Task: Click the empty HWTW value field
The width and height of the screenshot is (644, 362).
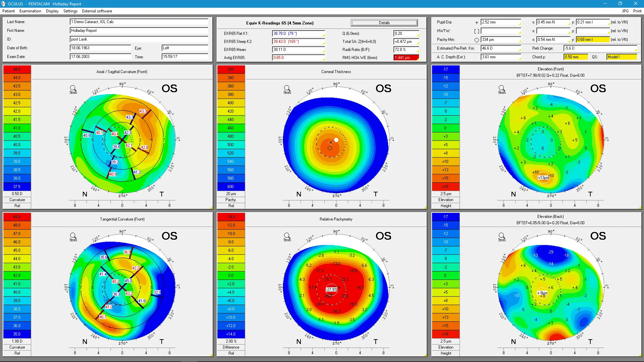Action: (501, 31)
